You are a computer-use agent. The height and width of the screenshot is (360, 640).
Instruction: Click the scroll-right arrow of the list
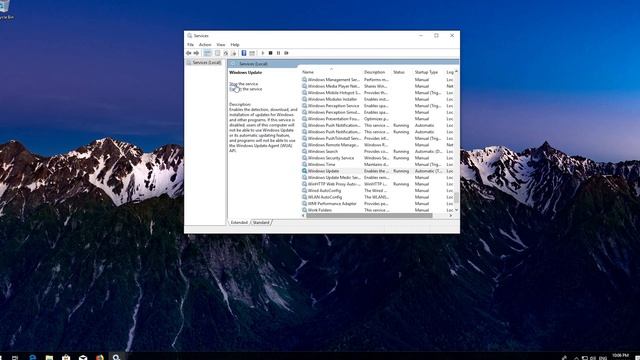[x=451, y=216]
